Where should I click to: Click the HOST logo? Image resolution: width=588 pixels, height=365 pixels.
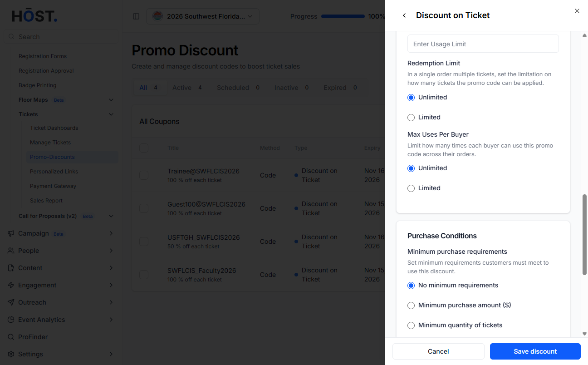click(34, 16)
